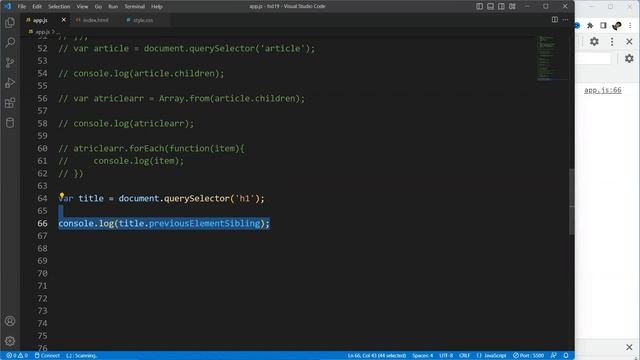Open the Search view in activity bar
Screen dimensions: 640x360
pos(10,42)
